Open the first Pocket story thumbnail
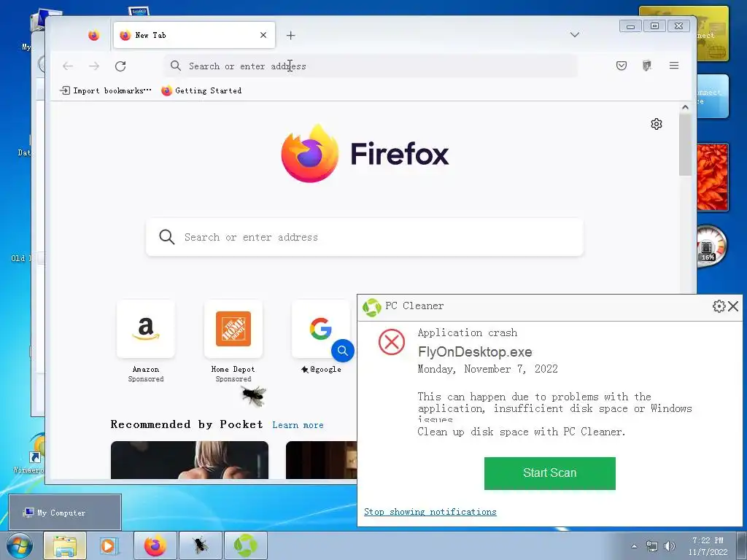This screenshot has width=747, height=560. tap(190, 460)
